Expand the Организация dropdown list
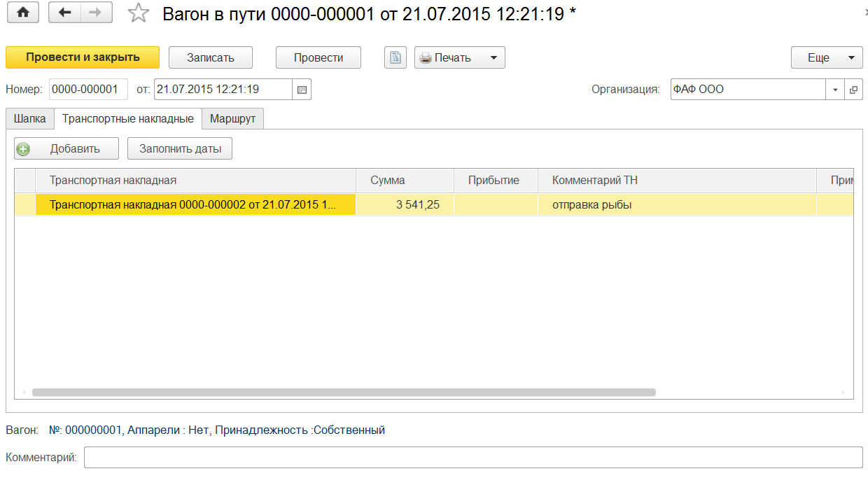This screenshot has height=478, width=868. (x=836, y=90)
